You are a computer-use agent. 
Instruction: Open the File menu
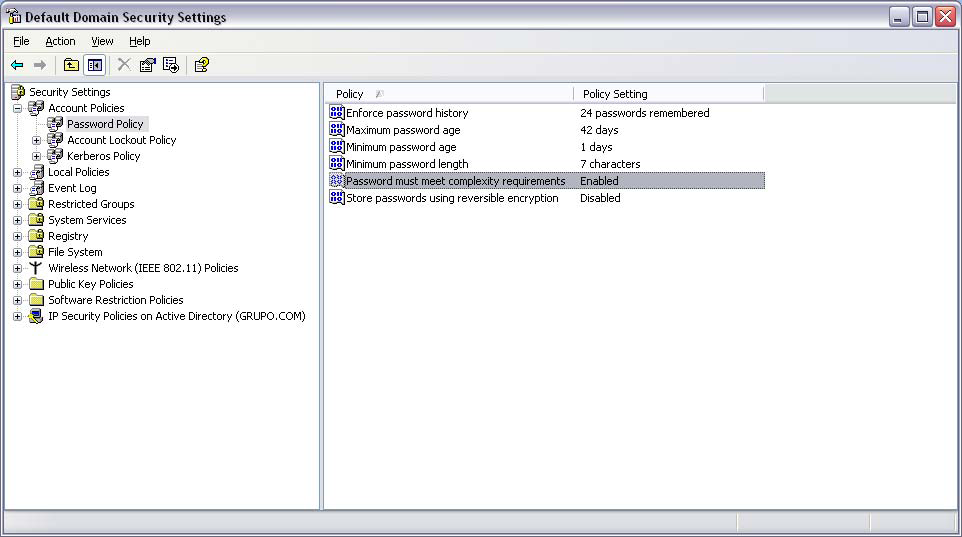tap(21, 41)
